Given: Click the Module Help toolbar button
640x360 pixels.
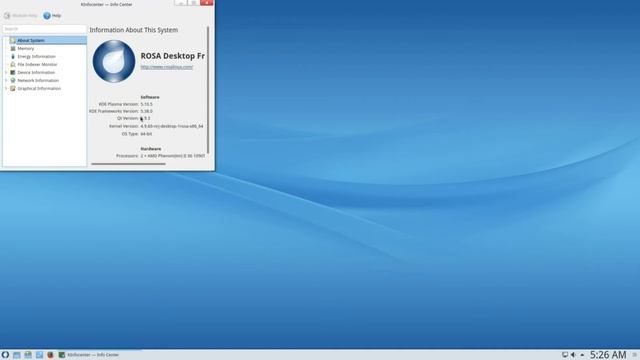Looking at the screenshot, I should pyautogui.click(x=20, y=16).
